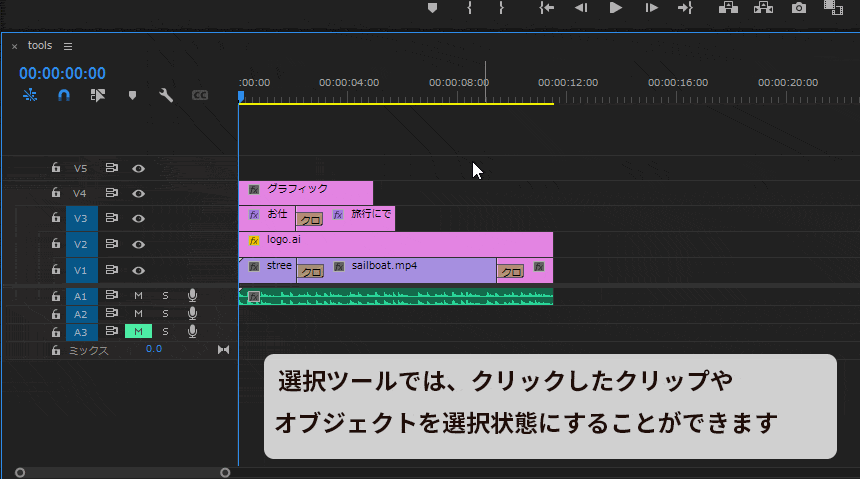
Task: Toggle Snap in the timeline
Action: point(64,95)
